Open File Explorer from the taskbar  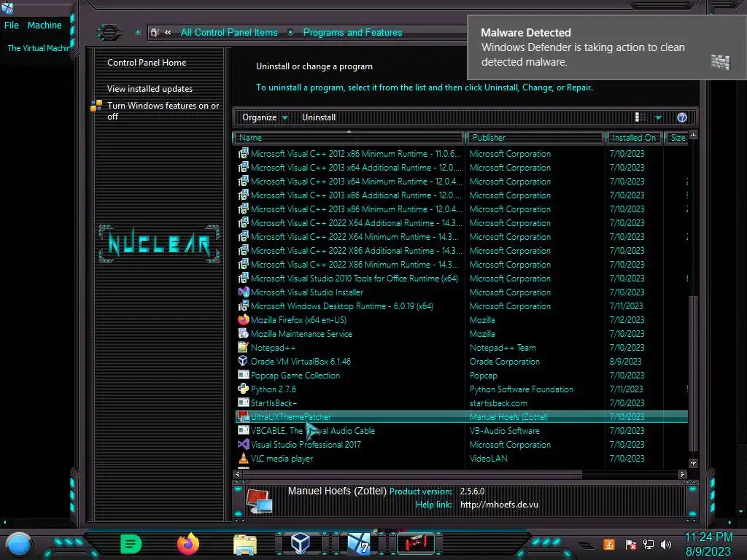(245, 544)
